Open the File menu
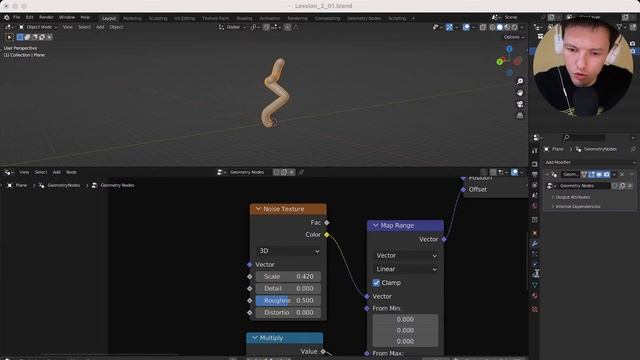 (16, 18)
